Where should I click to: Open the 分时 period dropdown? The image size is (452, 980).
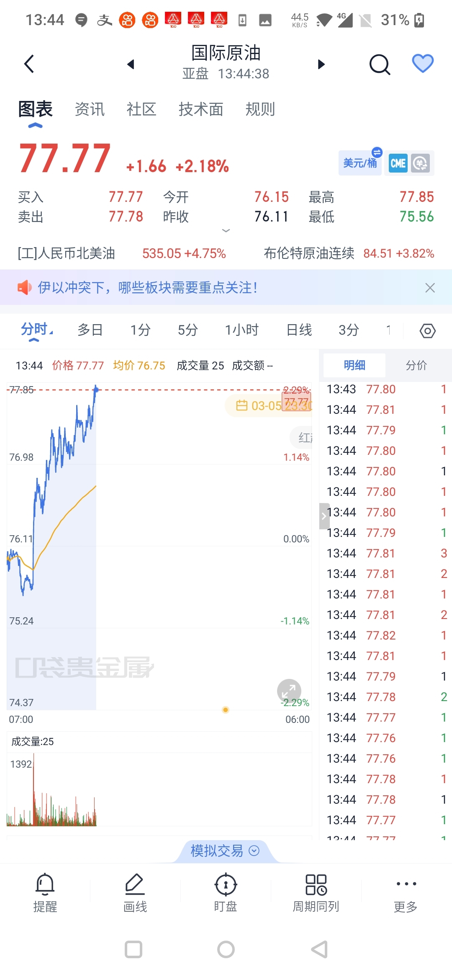click(37, 330)
